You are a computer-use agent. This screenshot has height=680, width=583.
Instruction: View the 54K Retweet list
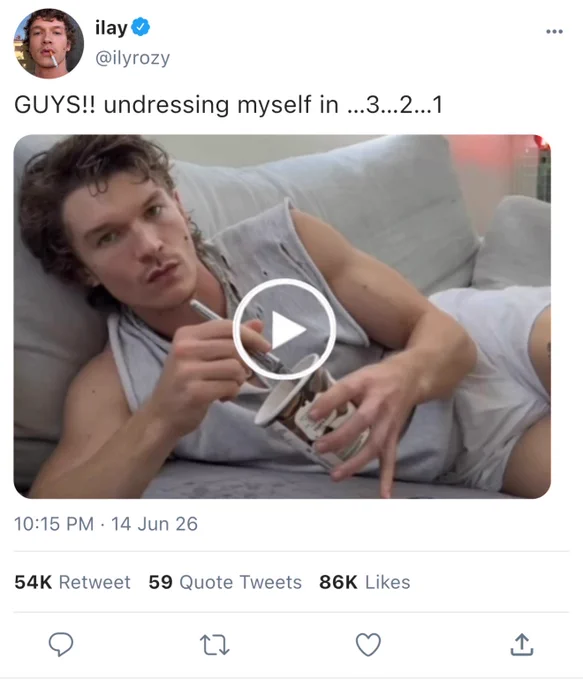[72, 582]
